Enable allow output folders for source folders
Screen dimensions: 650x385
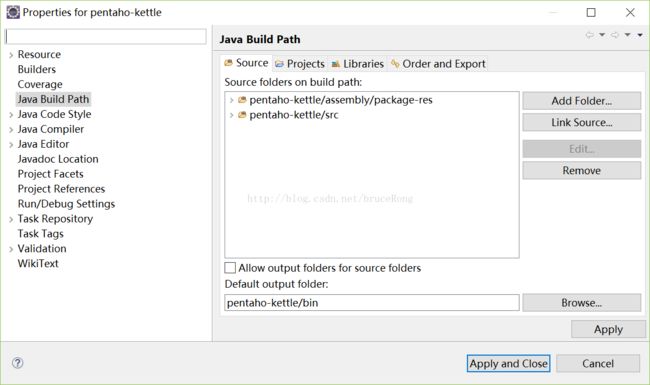[230, 268]
